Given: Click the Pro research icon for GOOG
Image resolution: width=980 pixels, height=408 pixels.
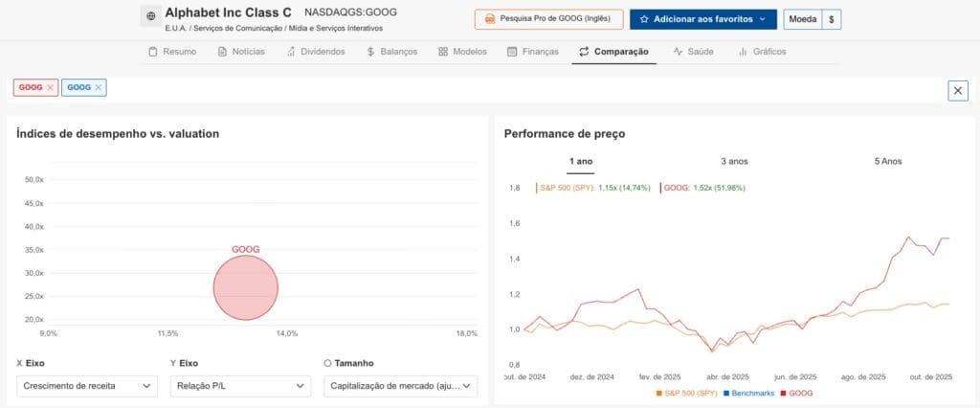Looking at the screenshot, I should (490, 19).
